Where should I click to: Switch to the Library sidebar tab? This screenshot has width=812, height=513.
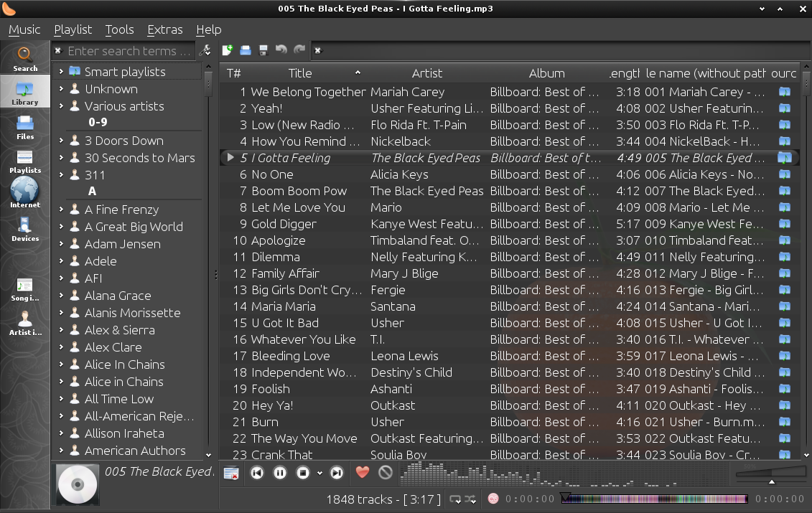click(25, 92)
